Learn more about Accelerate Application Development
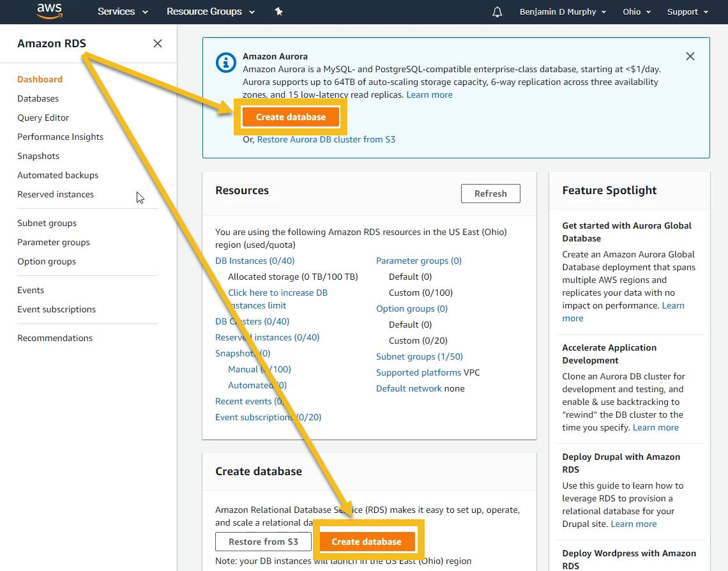Viewport: 728px width, 571px height. coord(656,427)
